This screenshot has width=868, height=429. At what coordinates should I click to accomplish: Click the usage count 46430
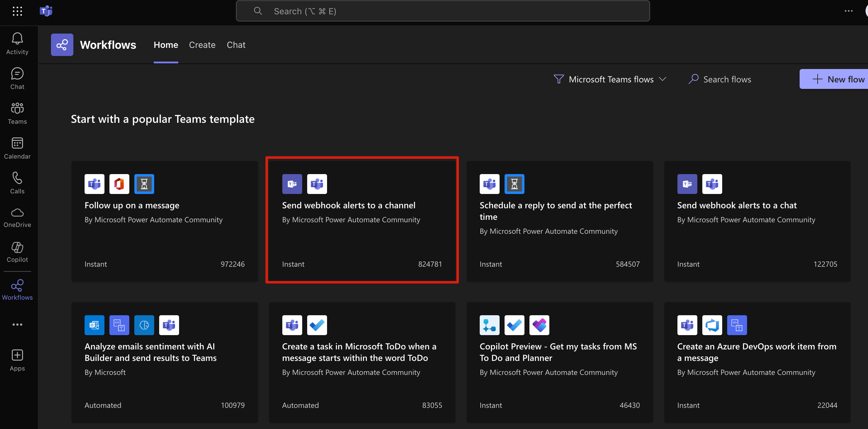630,405
